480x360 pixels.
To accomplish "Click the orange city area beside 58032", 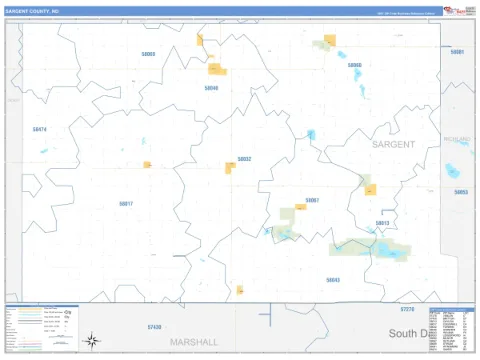I will click(x=230, y=167).
